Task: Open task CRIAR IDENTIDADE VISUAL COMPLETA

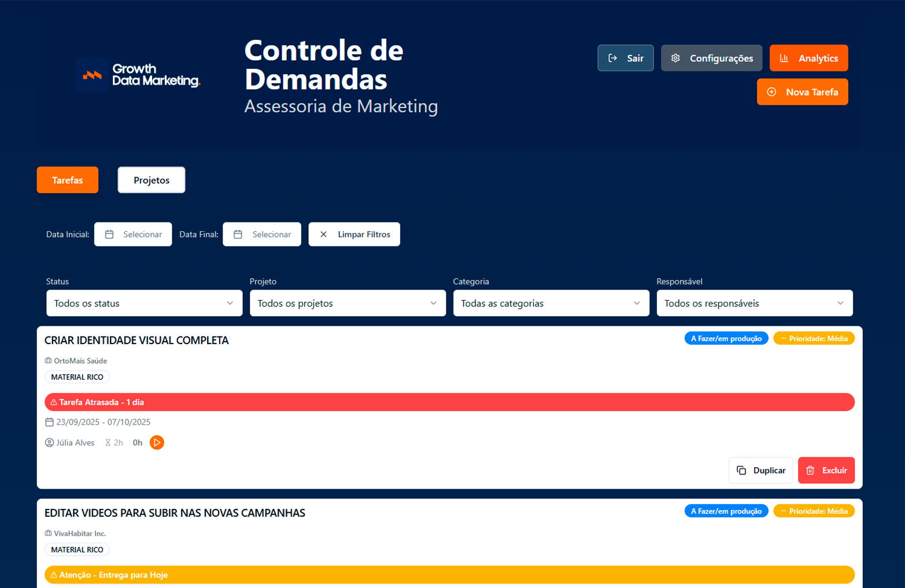Action: click(x=136, y=340)
